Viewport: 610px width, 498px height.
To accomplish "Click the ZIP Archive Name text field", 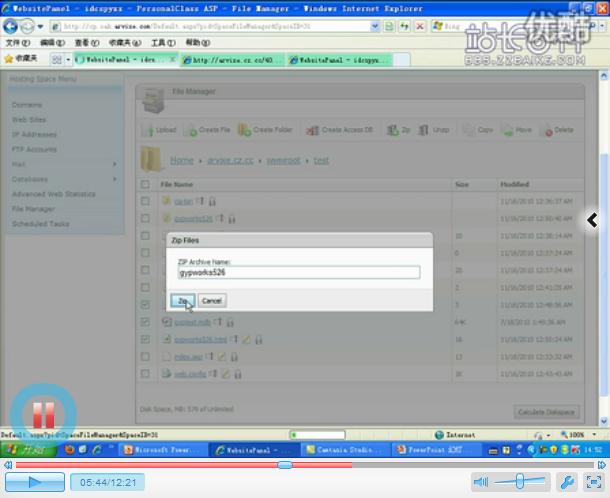I will pyautogui.click(x=298, y=272).
